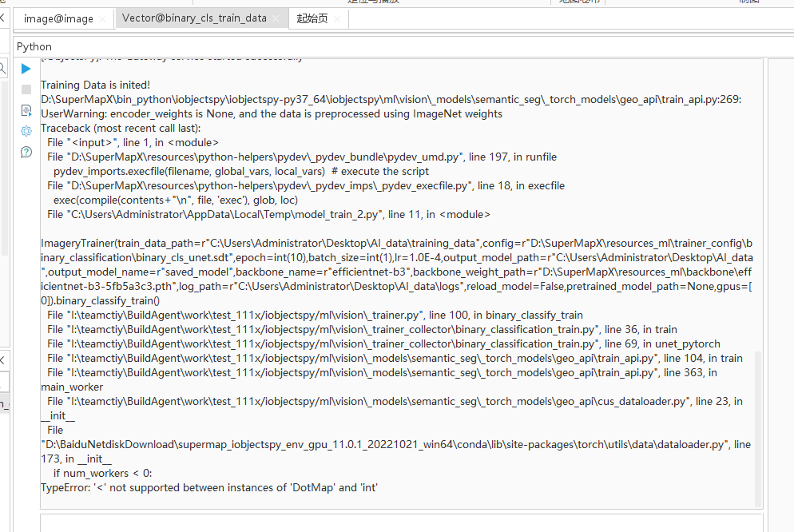Click the model_train_2.py line 11 entry
The image size is (794, 532).
point(268,215)
